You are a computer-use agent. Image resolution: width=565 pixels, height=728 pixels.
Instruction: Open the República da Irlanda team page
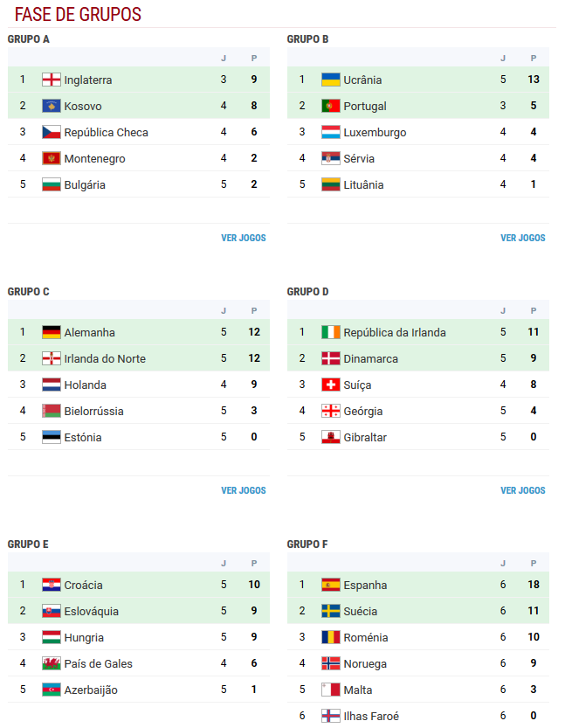click(x=395, y=332)
